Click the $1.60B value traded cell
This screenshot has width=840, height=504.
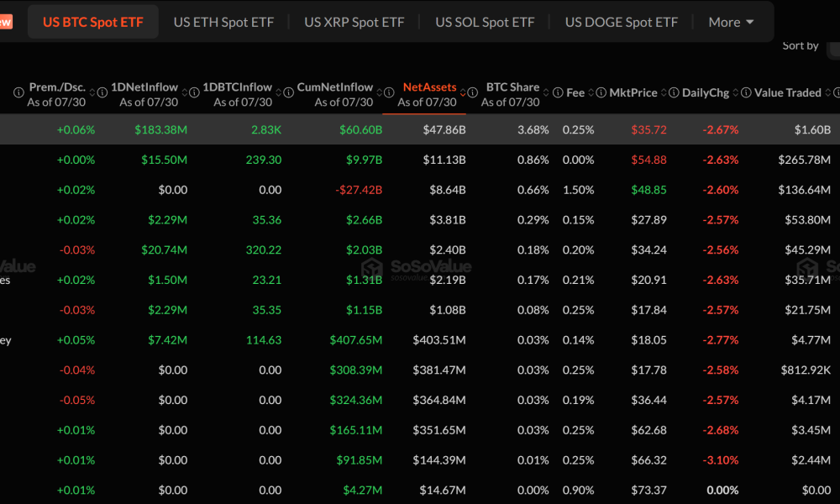812,129
